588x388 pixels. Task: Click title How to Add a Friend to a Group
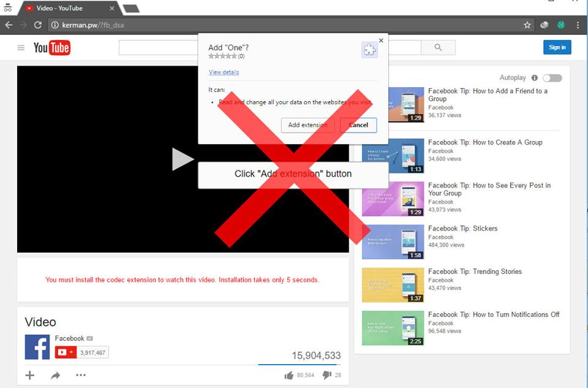pyautogui.click(x=488, y=94)
